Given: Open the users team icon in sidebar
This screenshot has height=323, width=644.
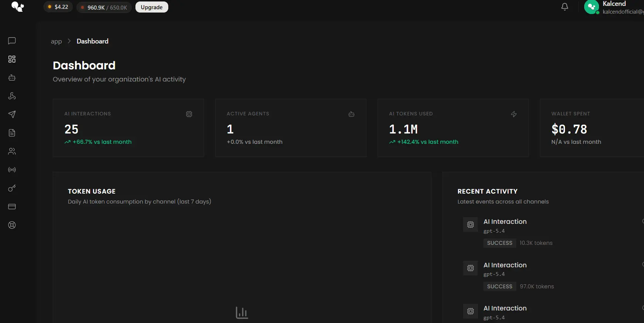Looking at the screenshot, I should click(x=12, y=151).
